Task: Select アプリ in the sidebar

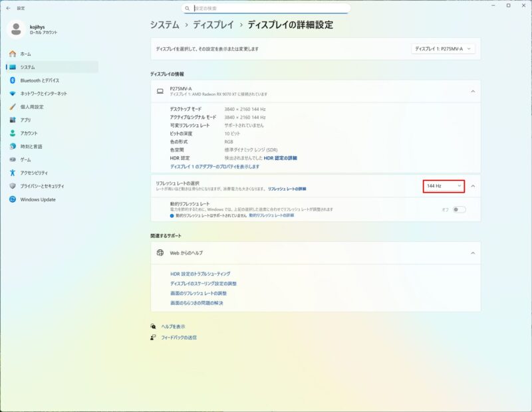Action: (53, 120)
